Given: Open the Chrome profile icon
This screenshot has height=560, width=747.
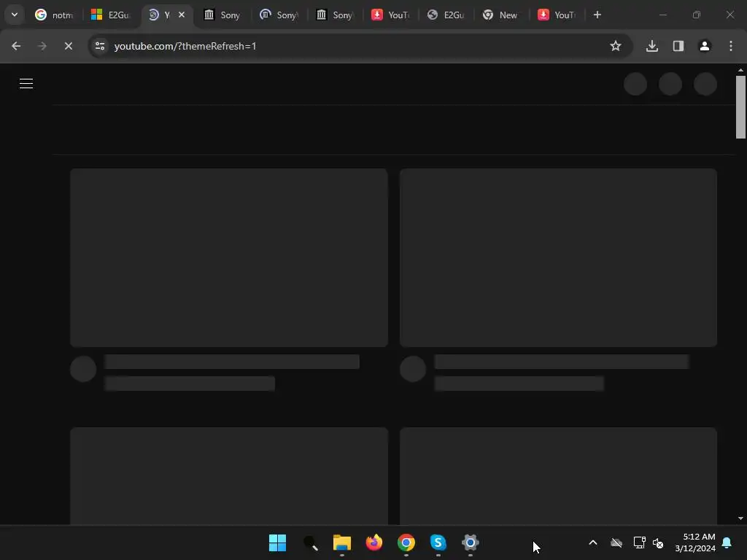Looking at the screenshot, I should click(705, 46).
